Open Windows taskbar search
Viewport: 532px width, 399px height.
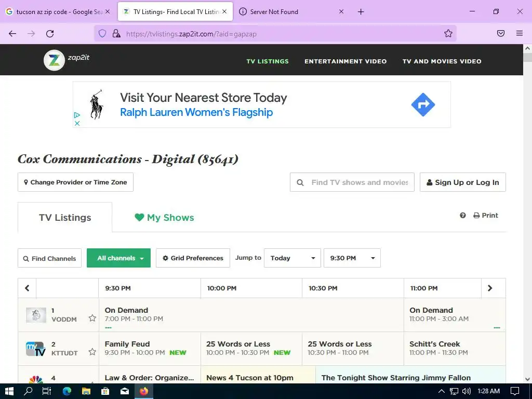click(x=28, y=391)
